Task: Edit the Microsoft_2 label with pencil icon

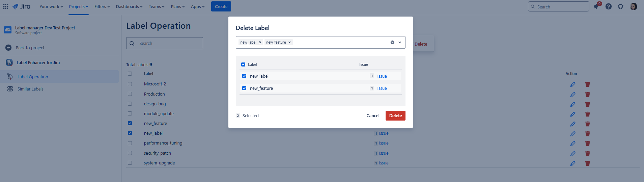Action: pos(573,84)
